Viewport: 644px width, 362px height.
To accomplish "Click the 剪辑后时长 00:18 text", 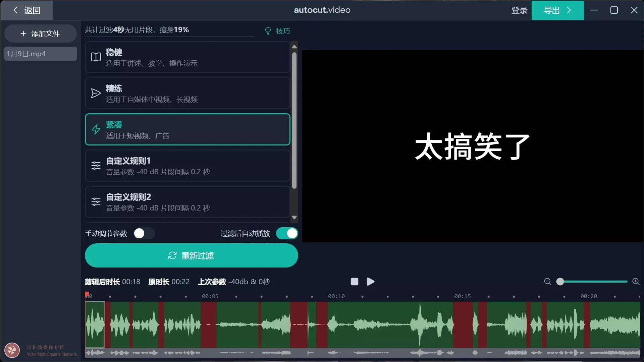I will [112, 282].
